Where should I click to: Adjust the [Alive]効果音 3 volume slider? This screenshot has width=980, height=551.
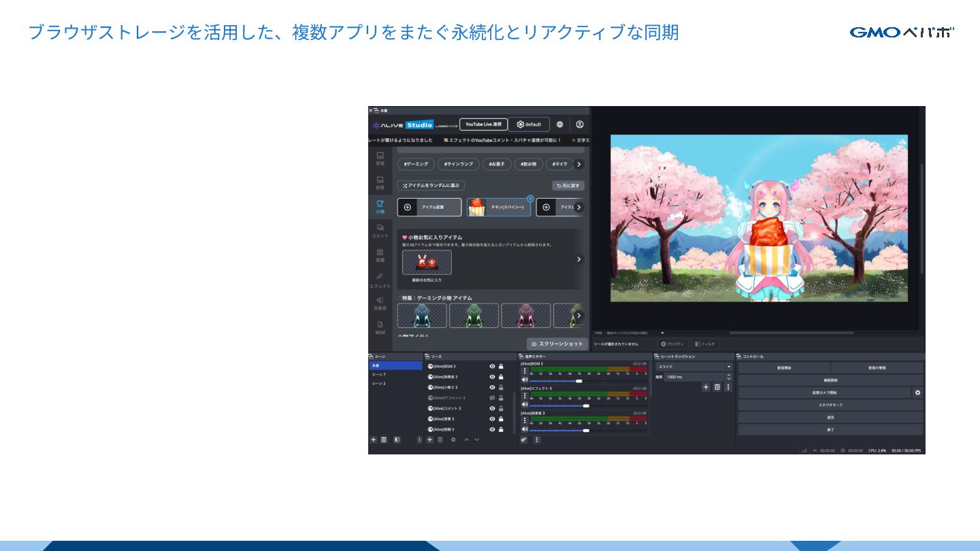pyautogui.click(x=585, y=430)
